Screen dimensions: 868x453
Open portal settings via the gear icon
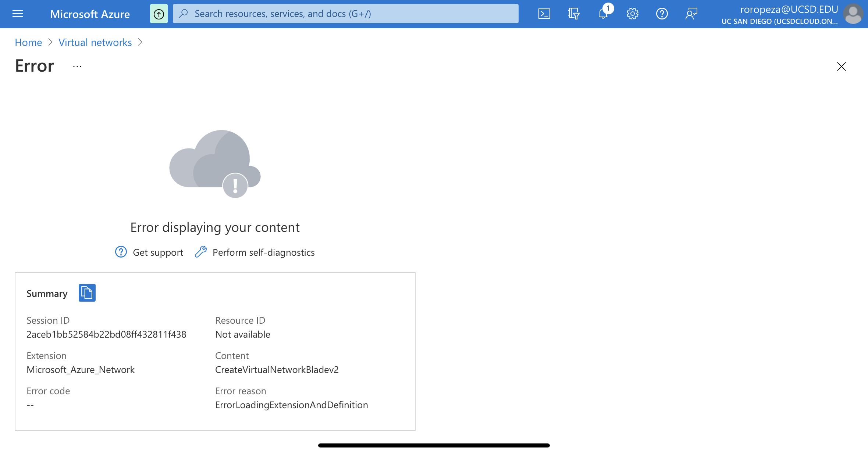tap(632, 14)
